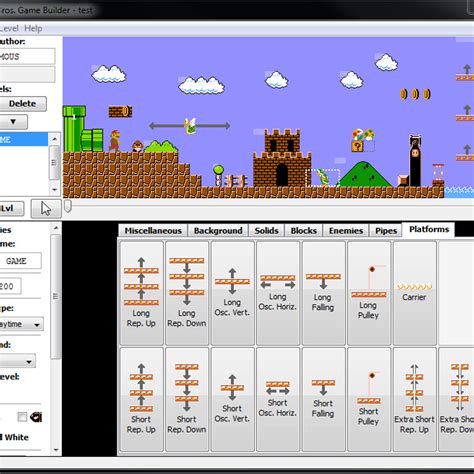This screenshot has height=474, width=474.
Task: Select the green Koopa in the dotted box
Action: click(323, 177)
